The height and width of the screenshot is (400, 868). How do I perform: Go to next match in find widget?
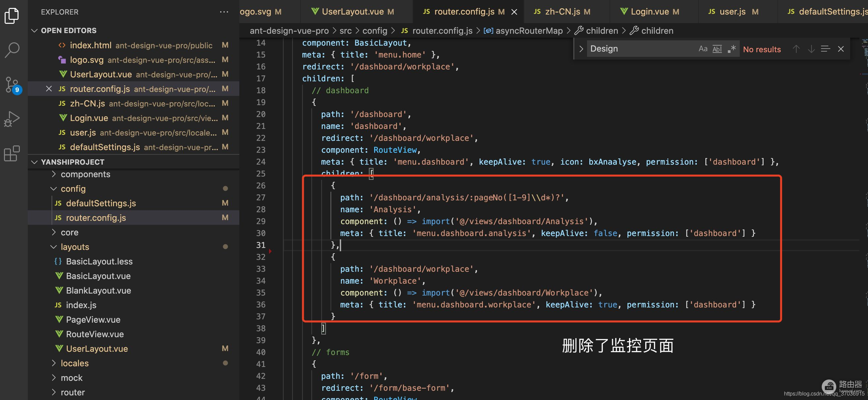[811, 49]
